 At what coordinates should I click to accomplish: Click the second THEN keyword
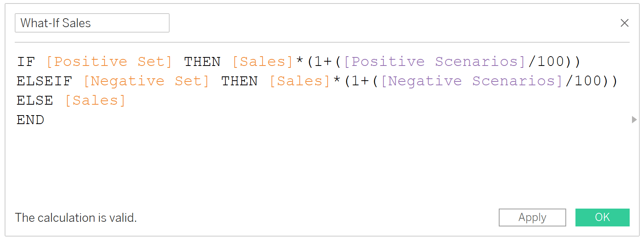click(239, 81)
